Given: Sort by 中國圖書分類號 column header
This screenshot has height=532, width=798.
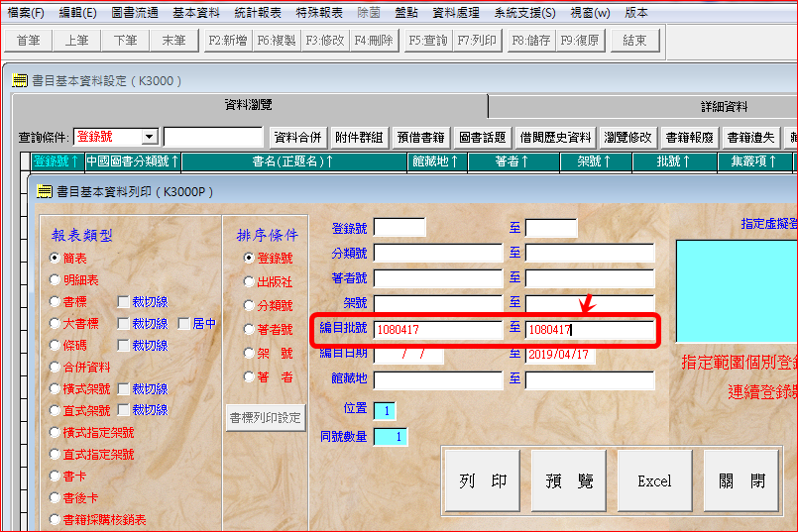Looking at the screenshot, I should click(133, 161).
